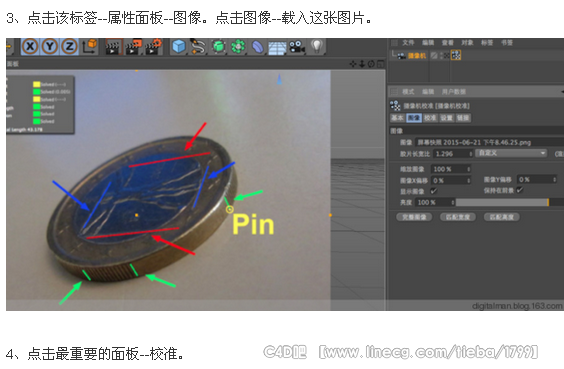Toggle the Z axis lock icon
This screenshot has width=564, height=369.
click(69, 46)
